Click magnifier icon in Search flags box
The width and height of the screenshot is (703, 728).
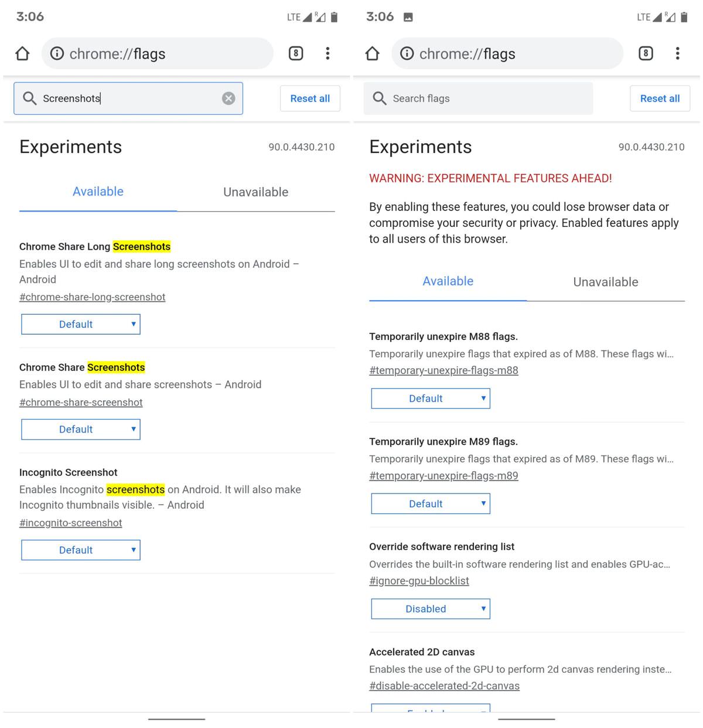[x=380, y=98]
